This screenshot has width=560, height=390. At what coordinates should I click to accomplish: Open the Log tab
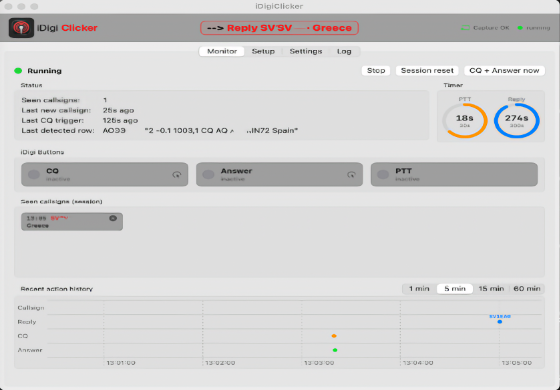pos(344,51)
